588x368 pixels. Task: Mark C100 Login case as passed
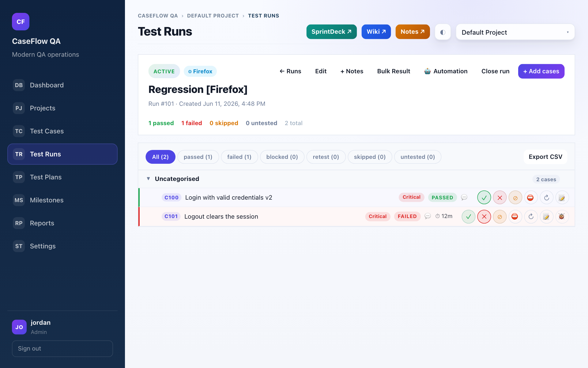(x=484, y=197)
